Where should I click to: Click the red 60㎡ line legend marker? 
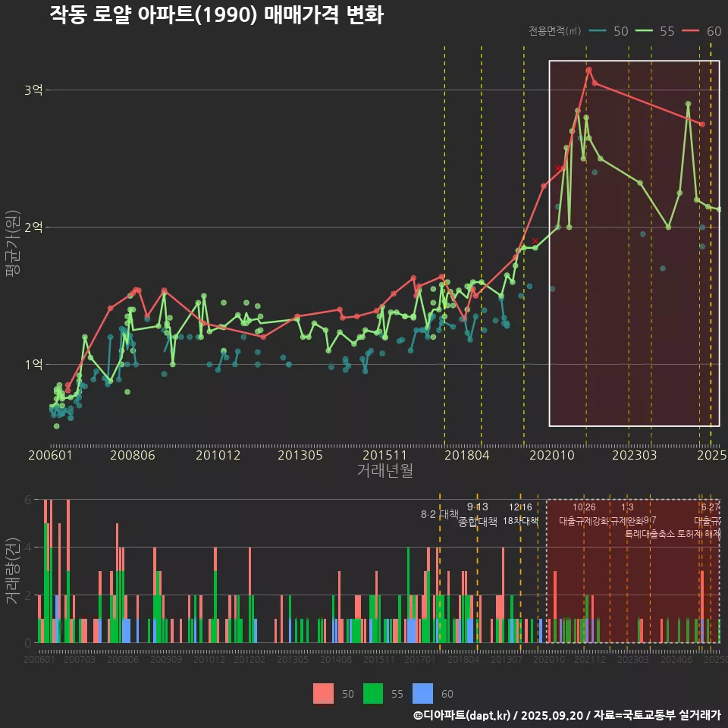coord(691,31)
